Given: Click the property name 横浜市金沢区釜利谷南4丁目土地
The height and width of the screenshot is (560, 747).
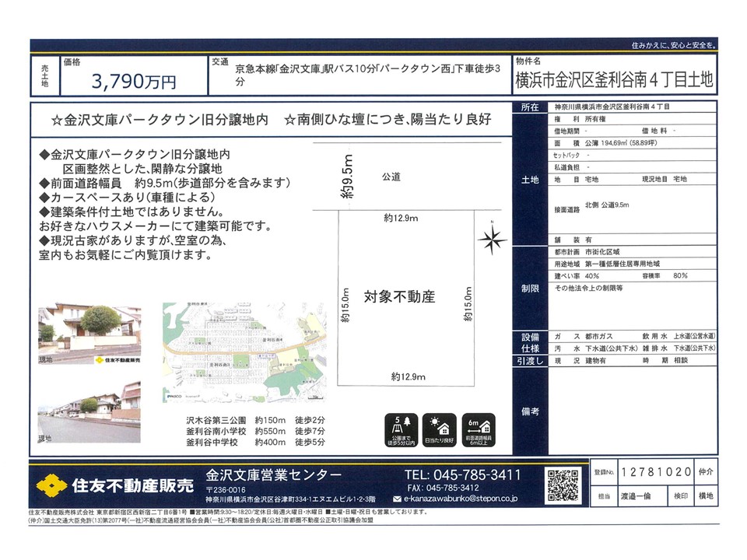Looking at the screenshot, I should [x=614, y=80].
